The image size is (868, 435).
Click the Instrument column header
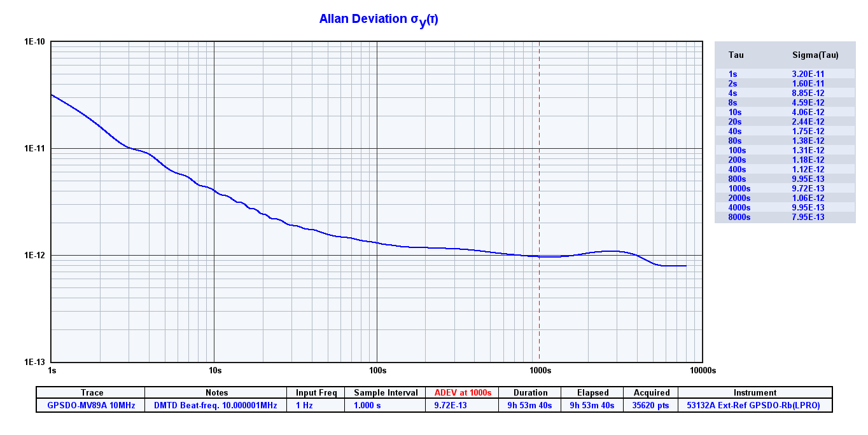tap(755, 392)
